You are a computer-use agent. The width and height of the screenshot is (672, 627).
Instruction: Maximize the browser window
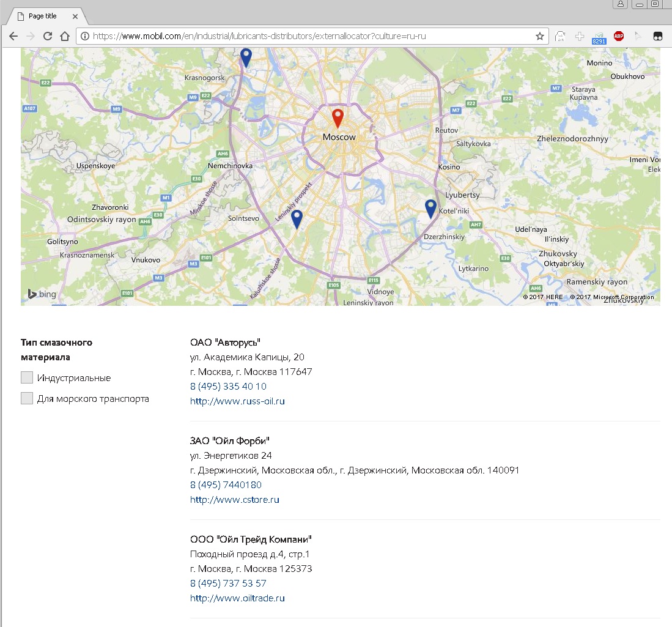[x=655, y=4]
